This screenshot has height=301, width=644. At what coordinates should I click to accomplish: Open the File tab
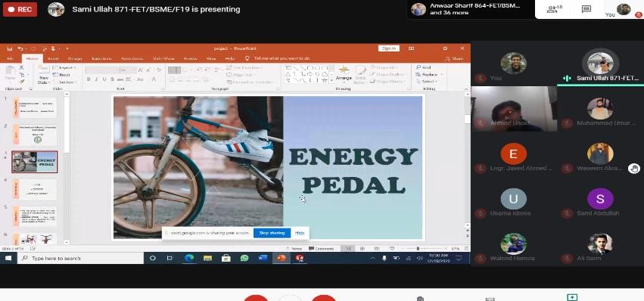[11, 59]
